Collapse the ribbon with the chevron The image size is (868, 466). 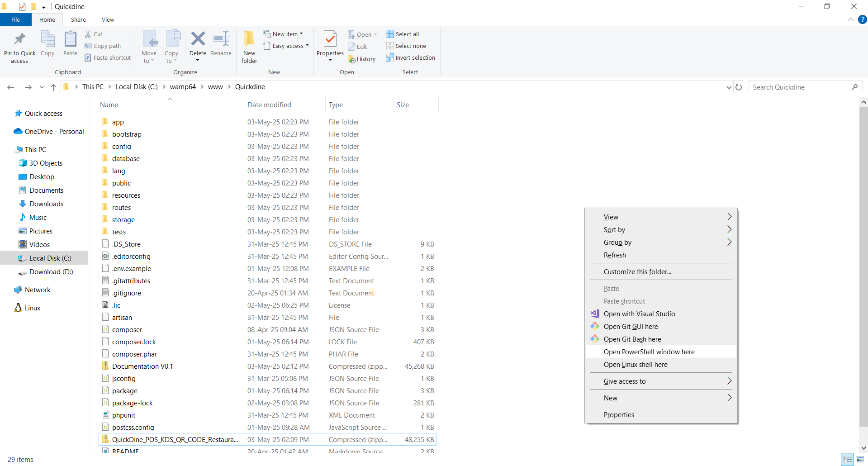click(x=851, y=19)
